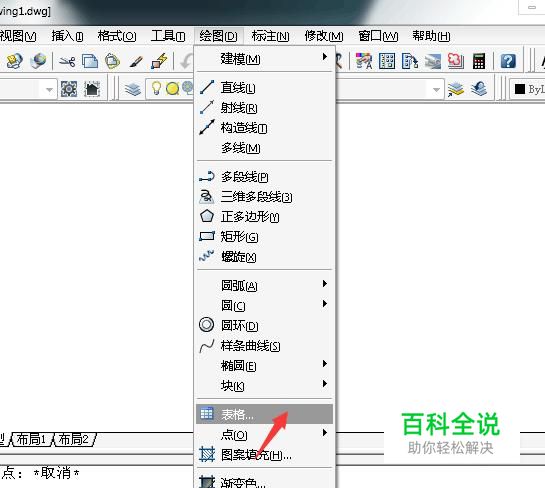Open the QuickCalc calculator icon
Screen dimensions: 545x488
[x=479, y=62]
